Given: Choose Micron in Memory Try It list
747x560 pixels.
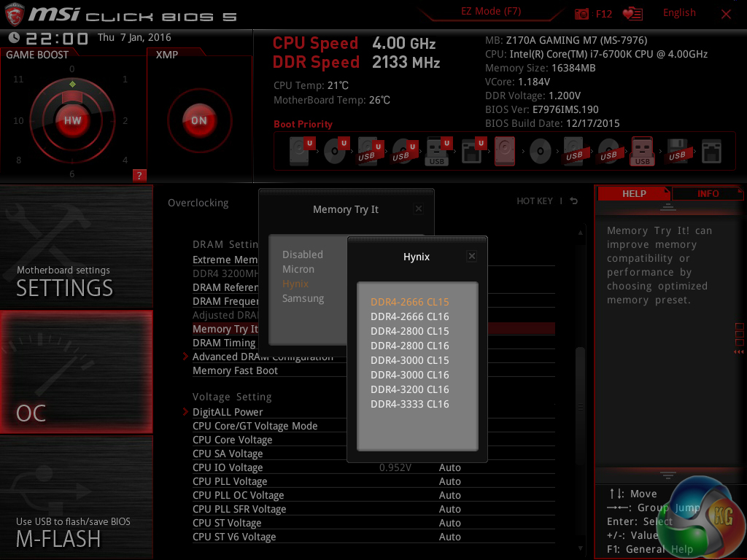Looking at the screenshot, I should (x=298, y=269).
